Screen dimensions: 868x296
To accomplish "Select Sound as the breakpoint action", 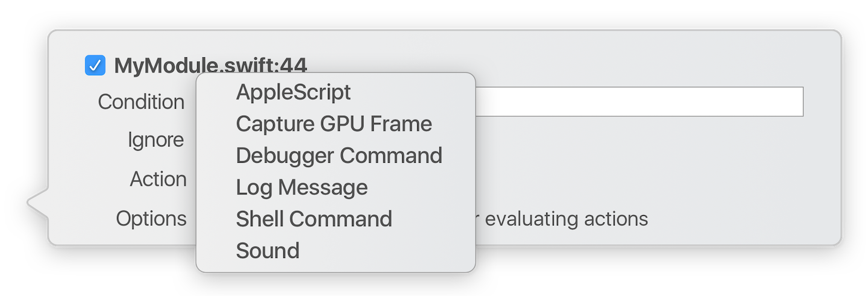I will (x=268, y=250).
